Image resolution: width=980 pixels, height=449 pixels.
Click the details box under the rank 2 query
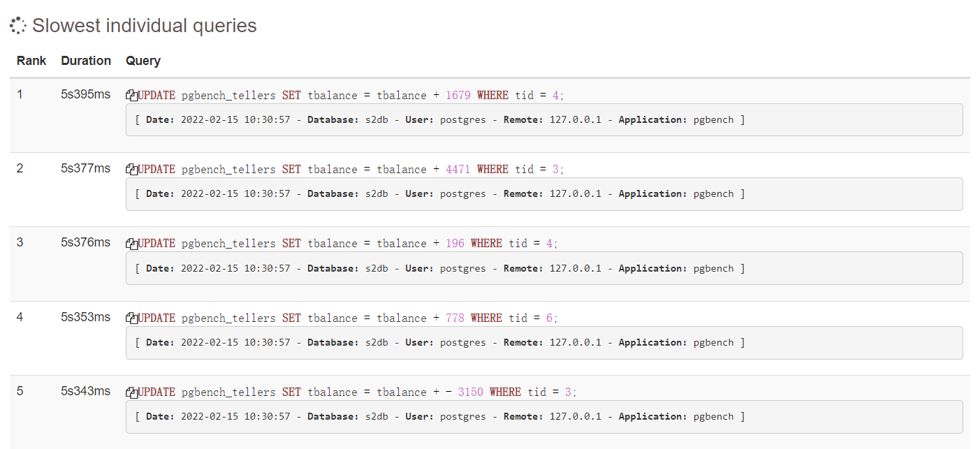click(544, 193)
